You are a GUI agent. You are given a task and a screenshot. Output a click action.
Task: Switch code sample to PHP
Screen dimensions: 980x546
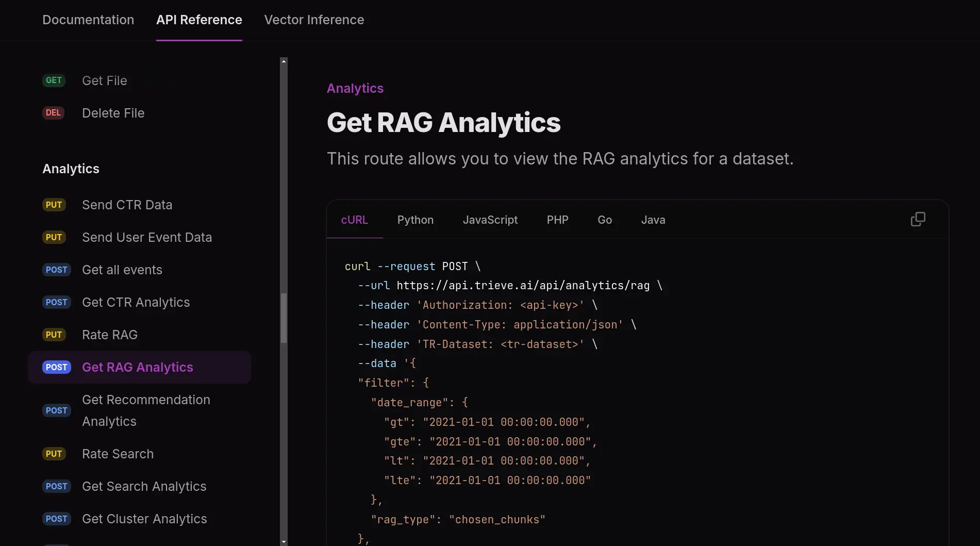pos(558,220)
